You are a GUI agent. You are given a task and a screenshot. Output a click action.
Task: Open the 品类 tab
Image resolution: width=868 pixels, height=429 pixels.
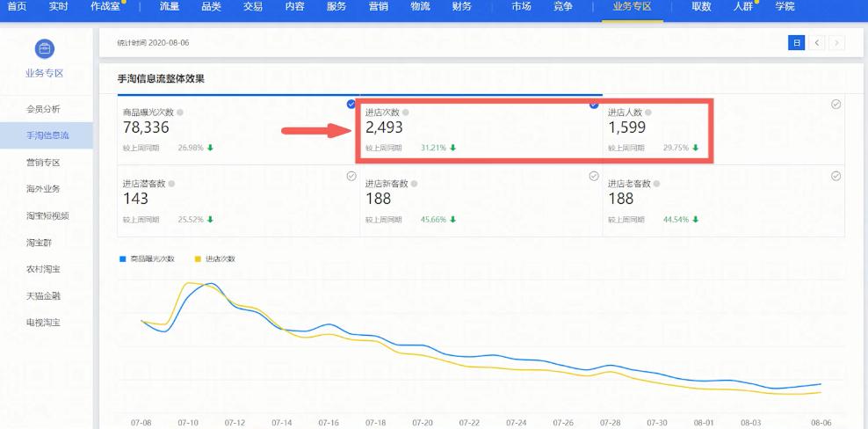pyautogui.click(x=212, y=7)
